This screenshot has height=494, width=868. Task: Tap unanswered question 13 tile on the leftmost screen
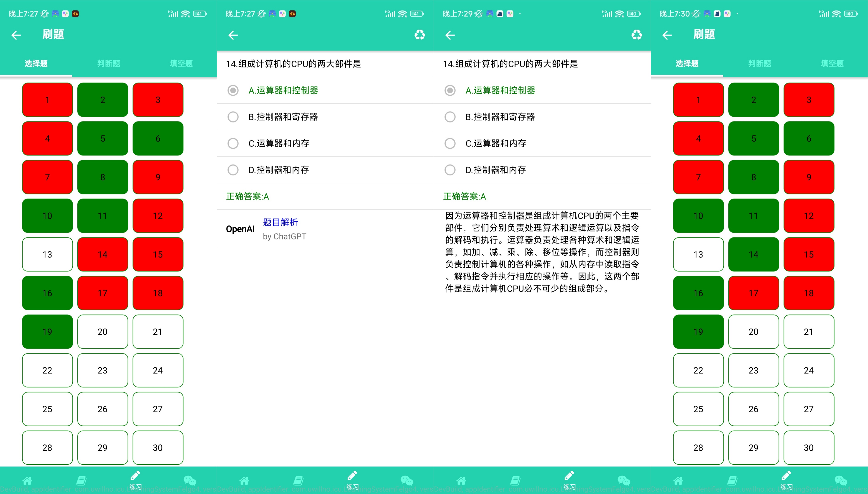(47, 255)
